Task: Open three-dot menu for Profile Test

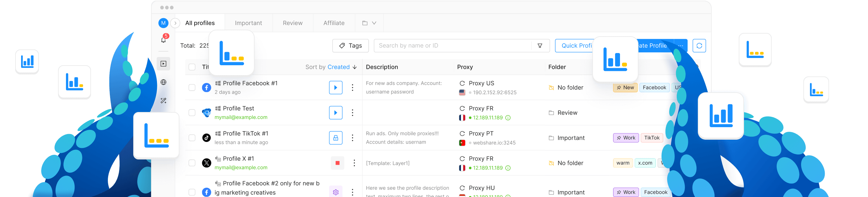Action: [x=353, y=112]
